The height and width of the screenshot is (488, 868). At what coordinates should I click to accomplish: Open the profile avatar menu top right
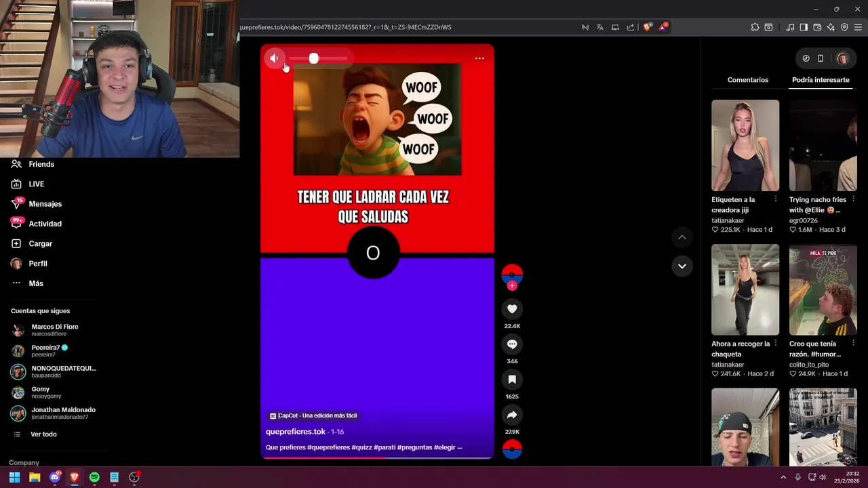click(x=843, y=58)
